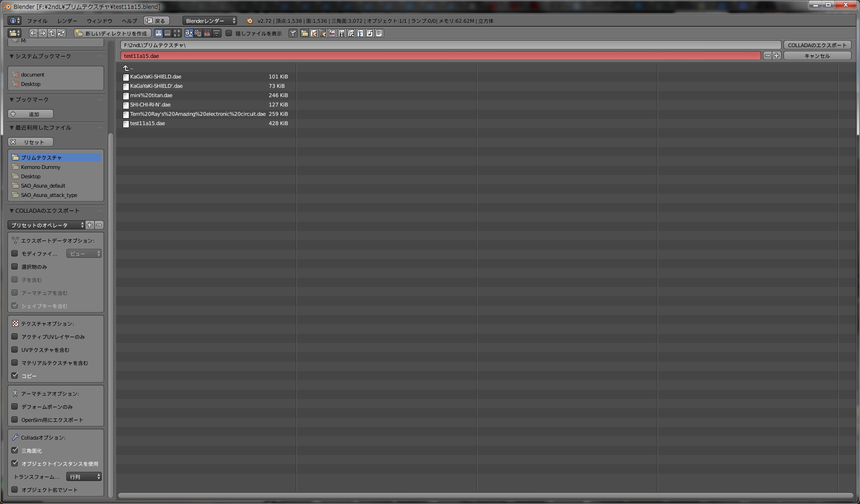Select the mini%20titan.dae file
Viewport: 860px width, 504px height.
tap(151, 95)
